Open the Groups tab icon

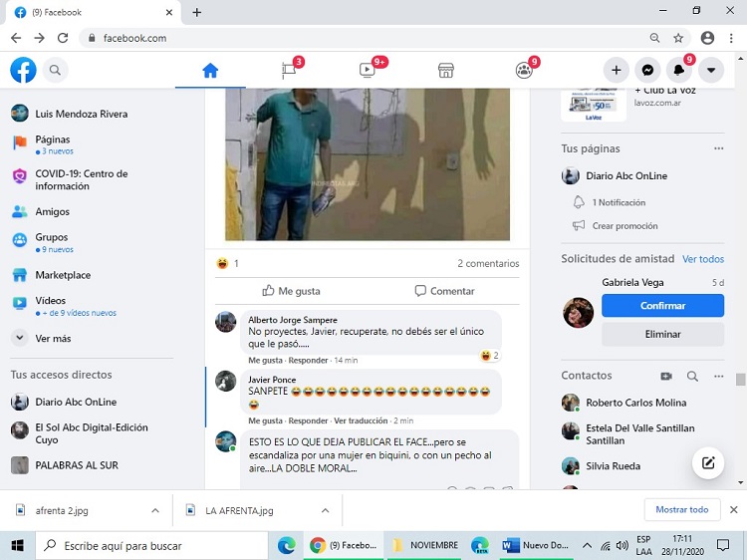click(x=524, y=71)
